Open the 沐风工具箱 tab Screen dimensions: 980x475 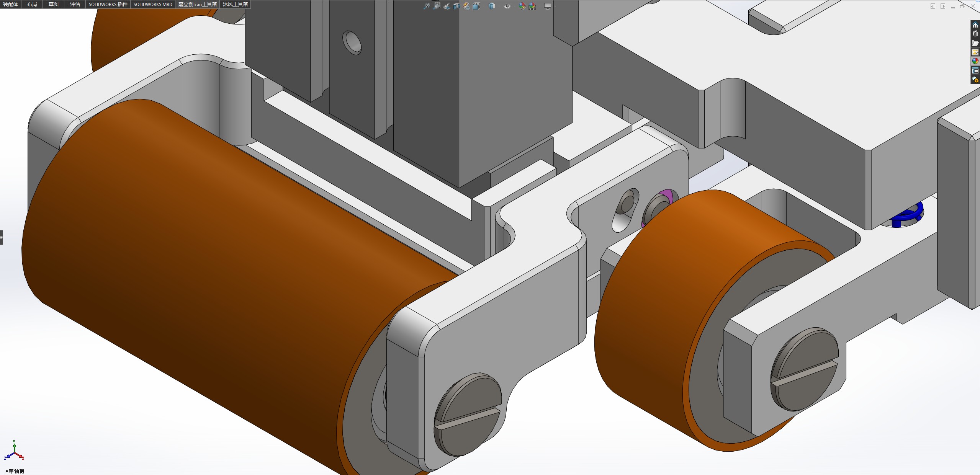tap(235, 4)
